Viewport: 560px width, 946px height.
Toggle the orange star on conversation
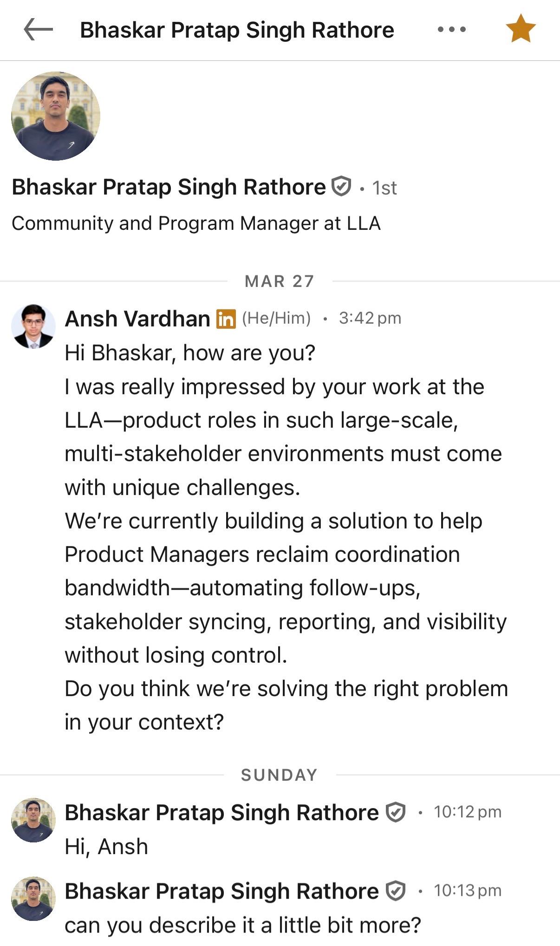point(521,29)
